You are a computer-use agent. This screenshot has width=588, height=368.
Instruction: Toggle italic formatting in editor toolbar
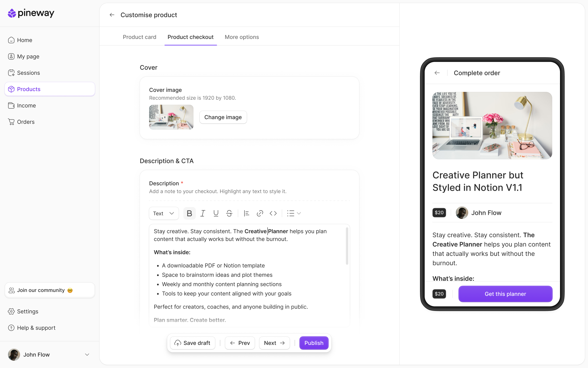203,213
